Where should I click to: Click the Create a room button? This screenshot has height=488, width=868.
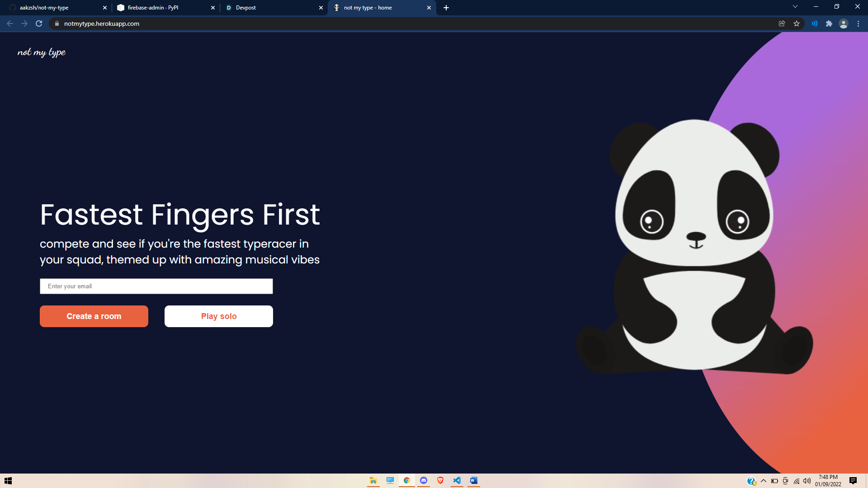[x=94, y=316]
